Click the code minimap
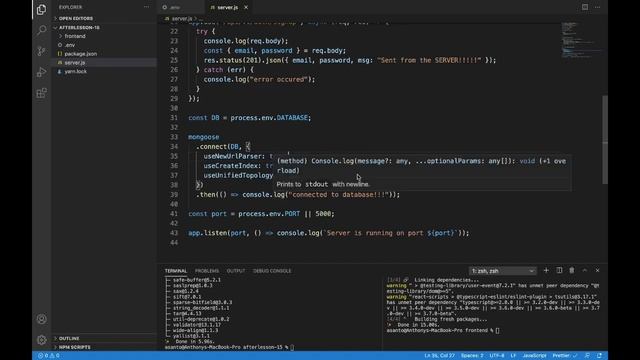 [580, 40]
